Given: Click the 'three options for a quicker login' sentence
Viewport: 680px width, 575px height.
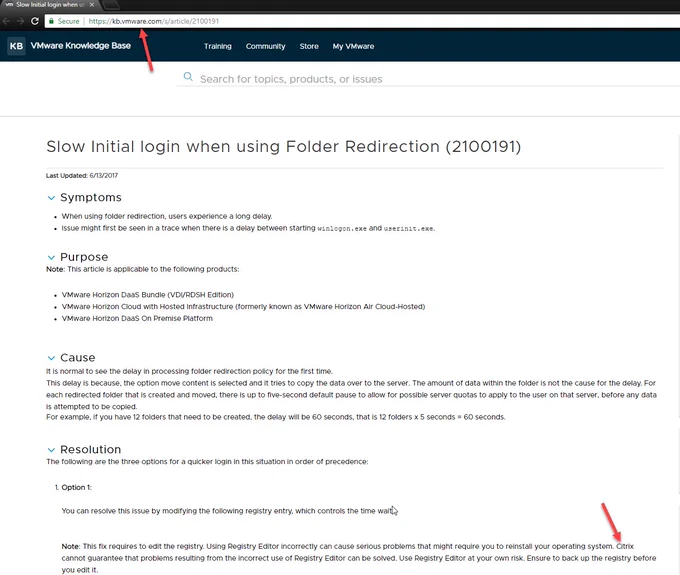Looking at the screenshot, I should click(x=207, y=462).
